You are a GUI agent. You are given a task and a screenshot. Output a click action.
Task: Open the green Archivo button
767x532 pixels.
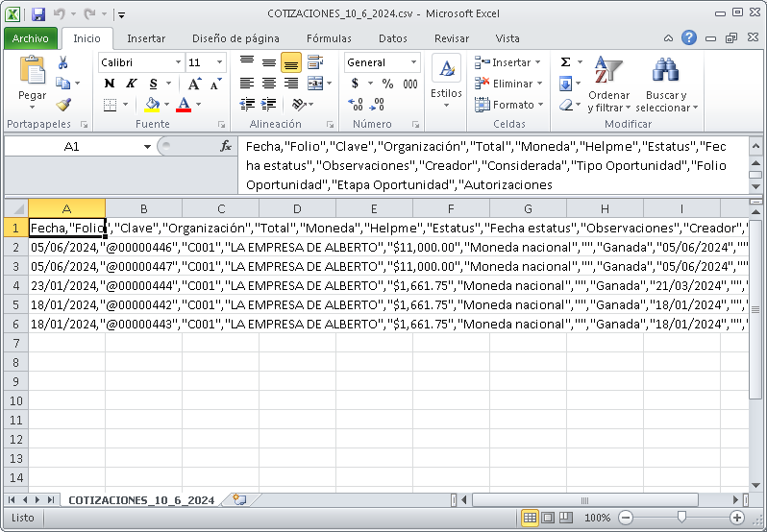(31, 38)
